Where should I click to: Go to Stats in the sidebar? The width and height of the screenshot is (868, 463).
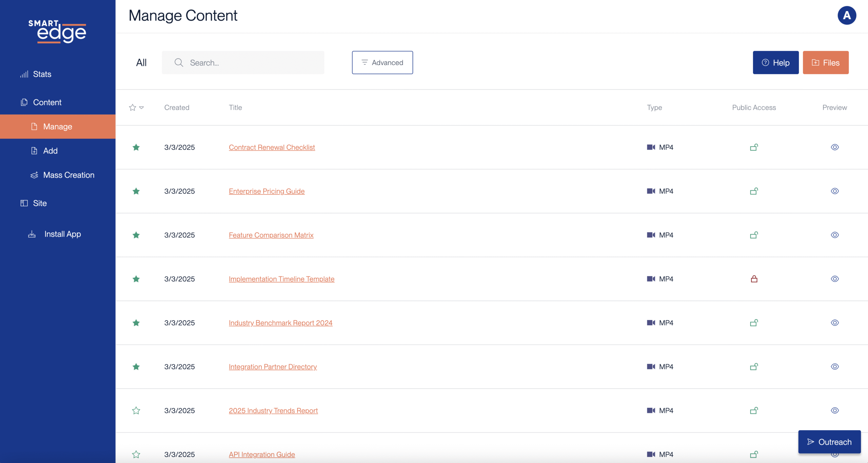[x=42, y=74]
